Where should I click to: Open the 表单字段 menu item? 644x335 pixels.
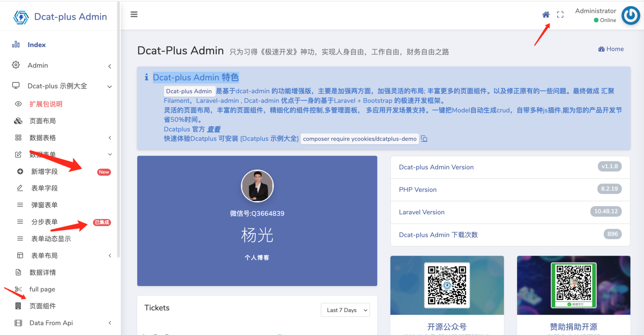[x=44, y=188]
